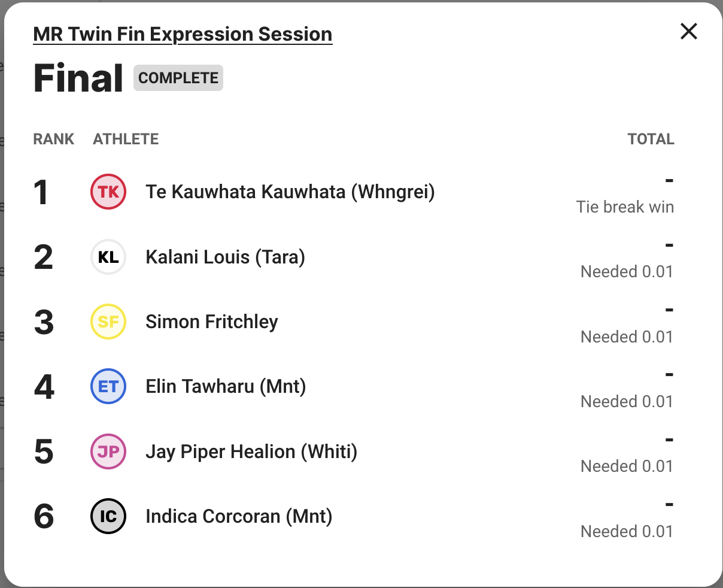Select athlete Kalani Louis (Tara)
This screenshot has width=723, height=588.
click(x=226, y=257)
